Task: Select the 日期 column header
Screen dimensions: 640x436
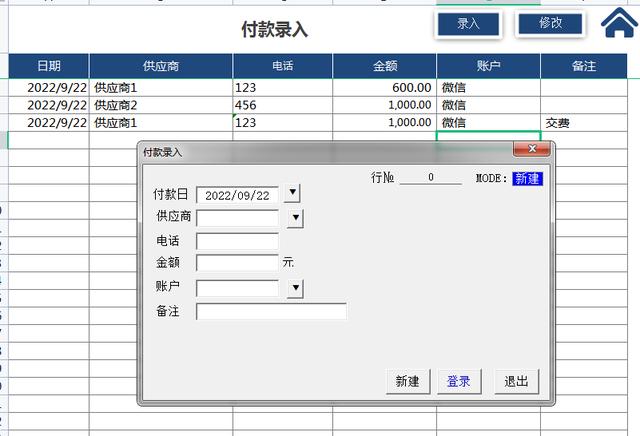Action: pyautogui.click(x=49, y=66)
